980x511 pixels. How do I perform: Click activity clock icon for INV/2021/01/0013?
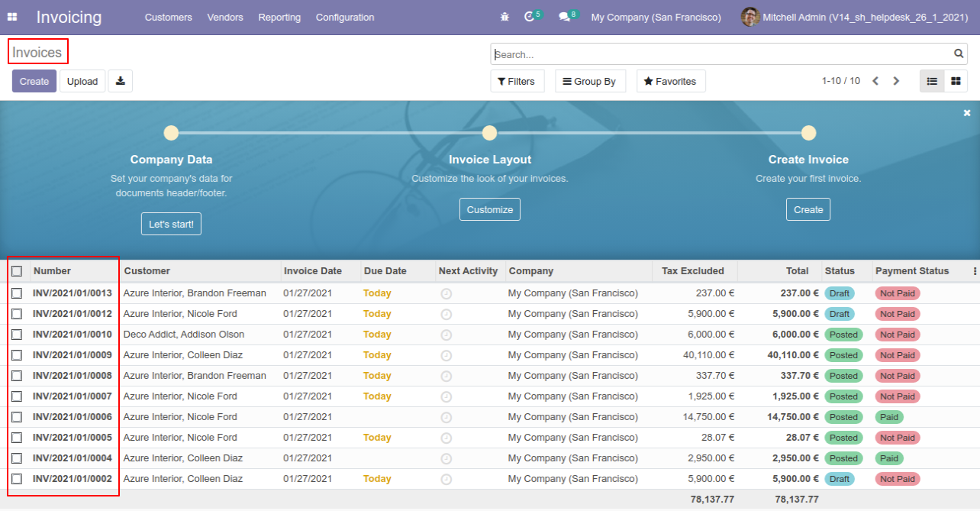(446, 293)
